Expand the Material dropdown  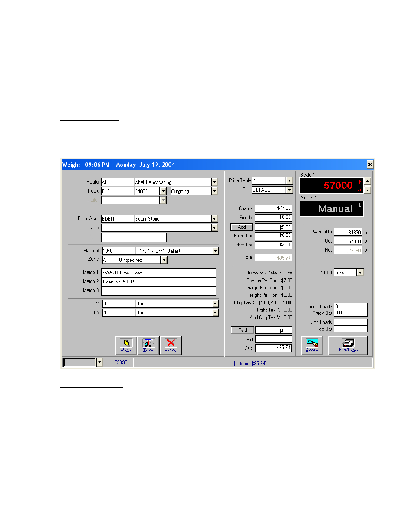pos(215,251)
